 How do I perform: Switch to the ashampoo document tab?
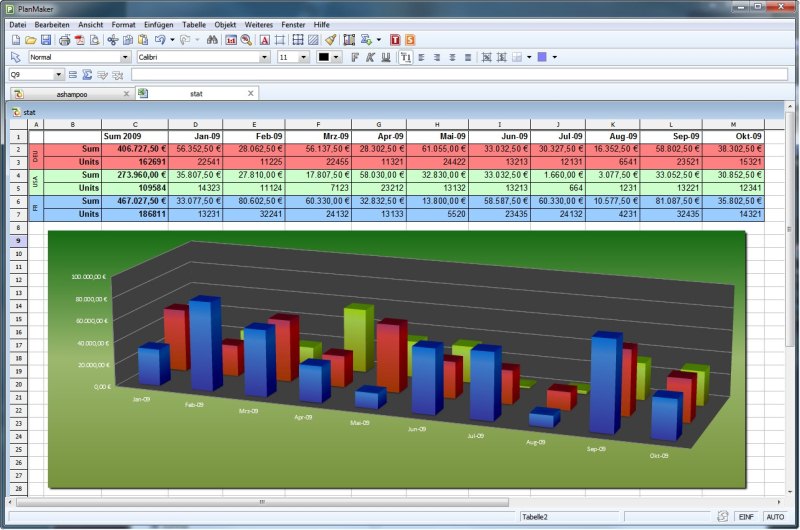point(72,93)
